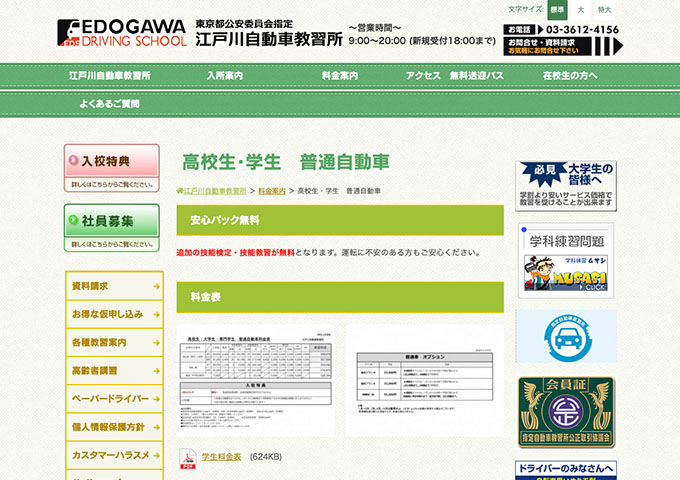Click the 料金表 section heading
This screenshot has height=480, width=680.
click(x=206, y=297)
